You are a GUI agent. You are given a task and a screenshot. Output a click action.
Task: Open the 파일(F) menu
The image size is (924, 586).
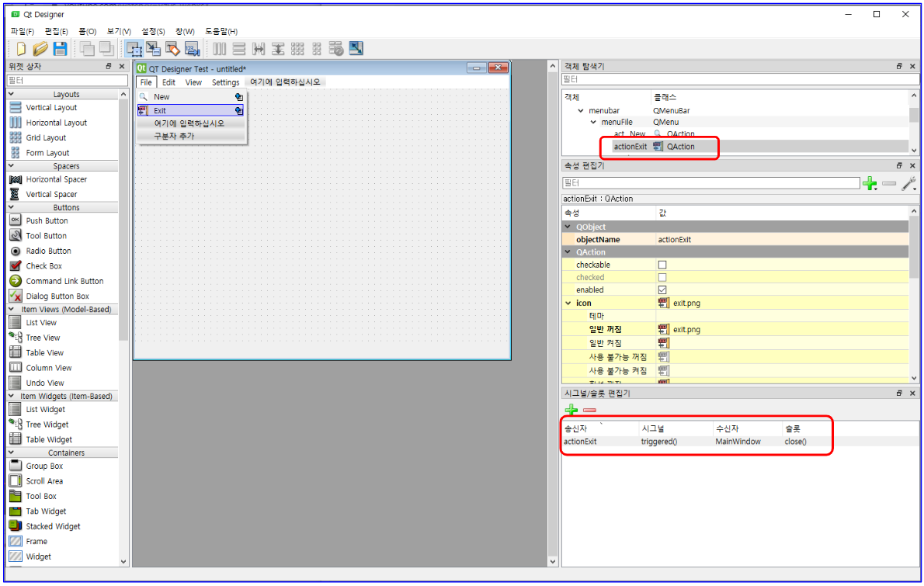coord(23,31)
